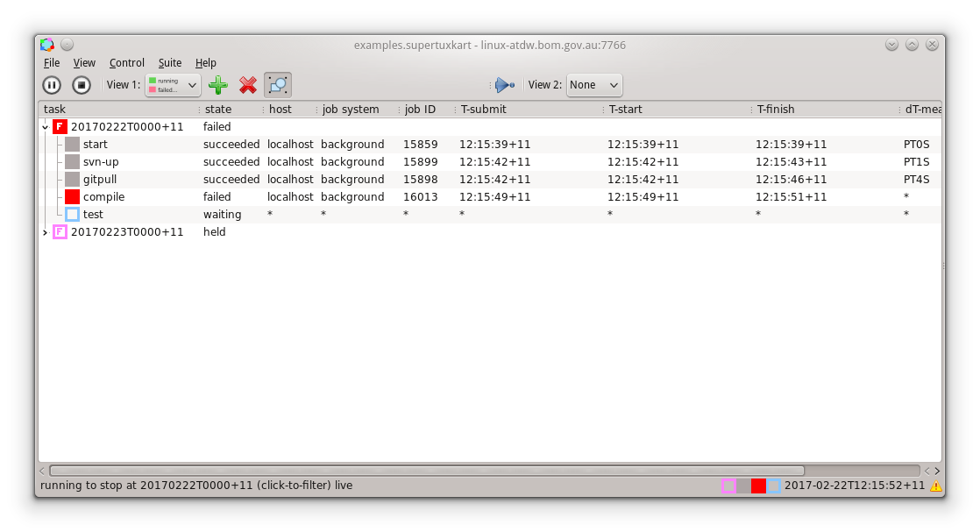
Task: Click the grey state icon of start task
Action: pyautogui.click(x=73, y=145)
